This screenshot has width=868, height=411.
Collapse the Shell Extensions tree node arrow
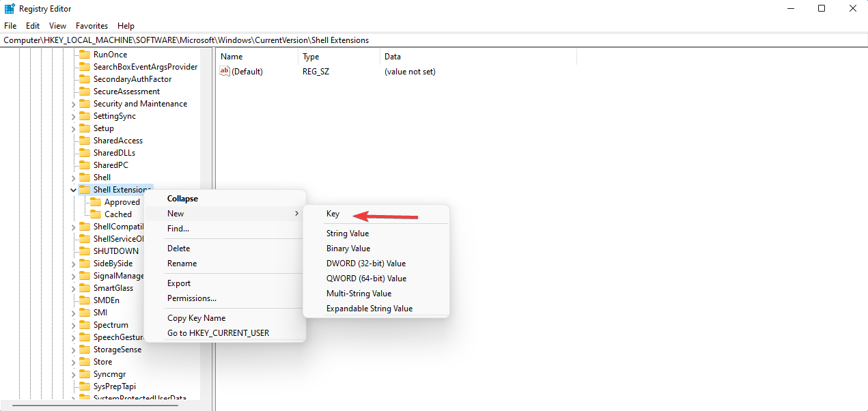point(73,190)
